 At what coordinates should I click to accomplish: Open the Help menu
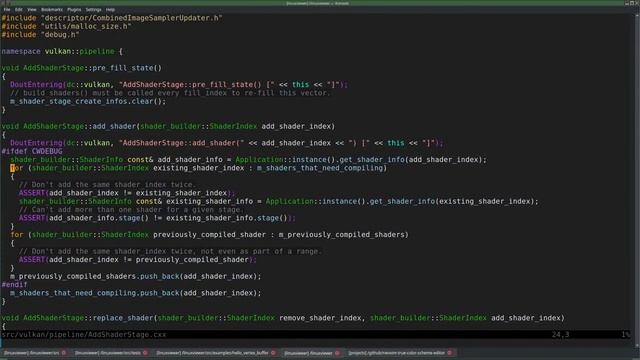110,9
